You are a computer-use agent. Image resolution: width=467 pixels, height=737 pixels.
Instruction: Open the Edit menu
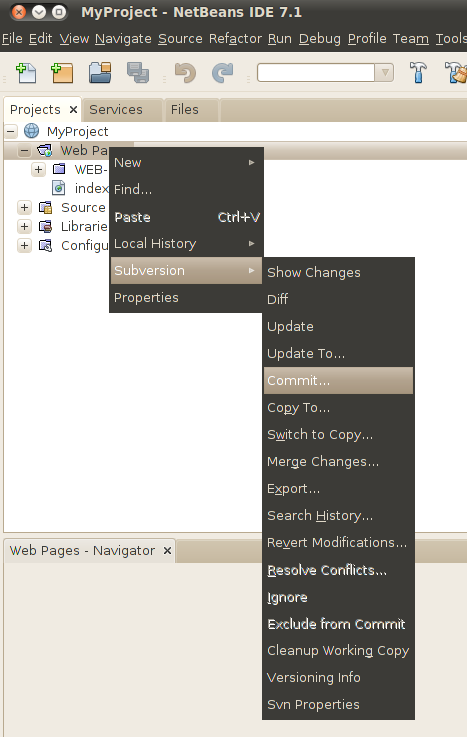(x=40, y=39)
